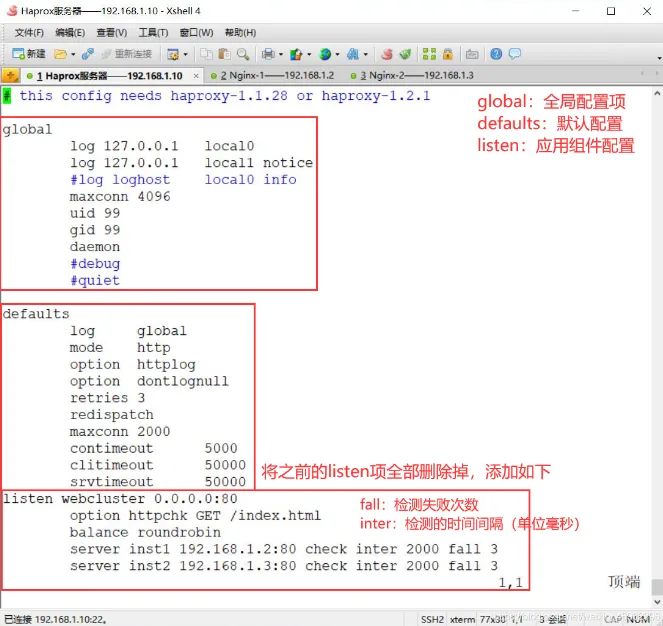663x626 pixels.
Task: Click the Paste clipboard icon
Action: click(x=224, y=54)
